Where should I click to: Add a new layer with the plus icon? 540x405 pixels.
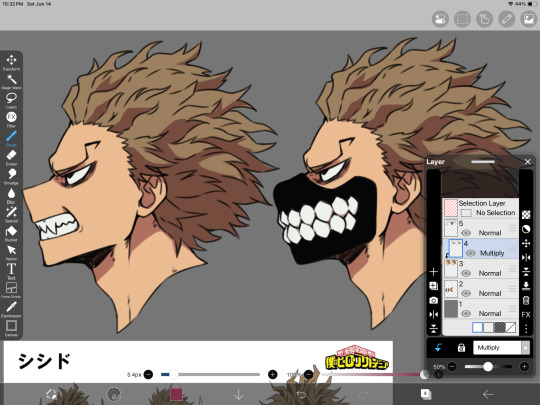434,272
